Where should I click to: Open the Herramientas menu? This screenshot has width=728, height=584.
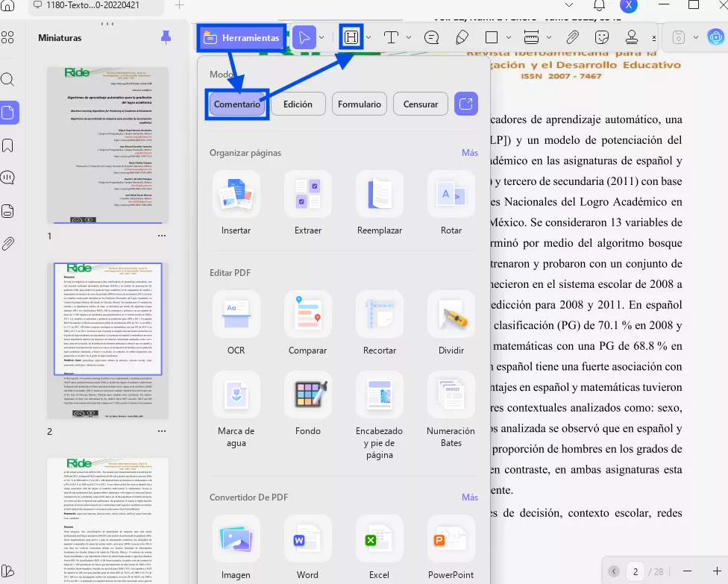click(242, 37)
